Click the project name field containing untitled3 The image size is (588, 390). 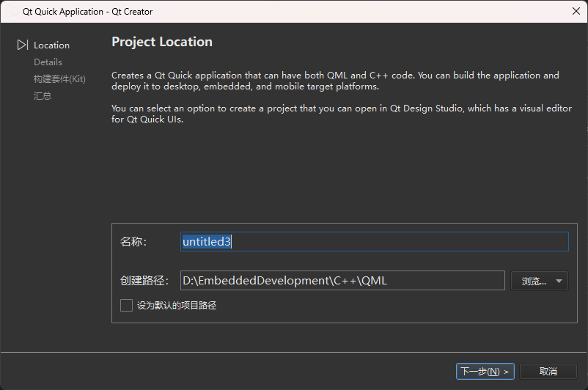click(374, 241)
